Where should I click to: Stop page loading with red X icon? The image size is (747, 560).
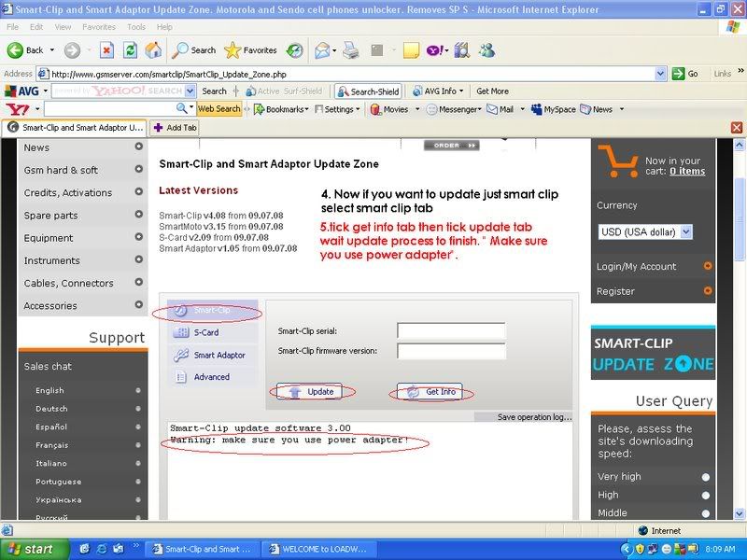pos(106,50)
